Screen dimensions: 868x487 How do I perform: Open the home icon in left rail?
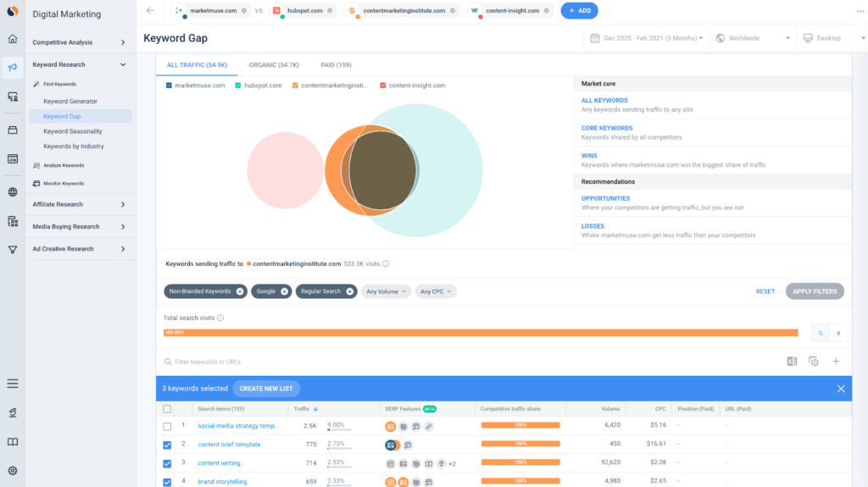[12, 39]
